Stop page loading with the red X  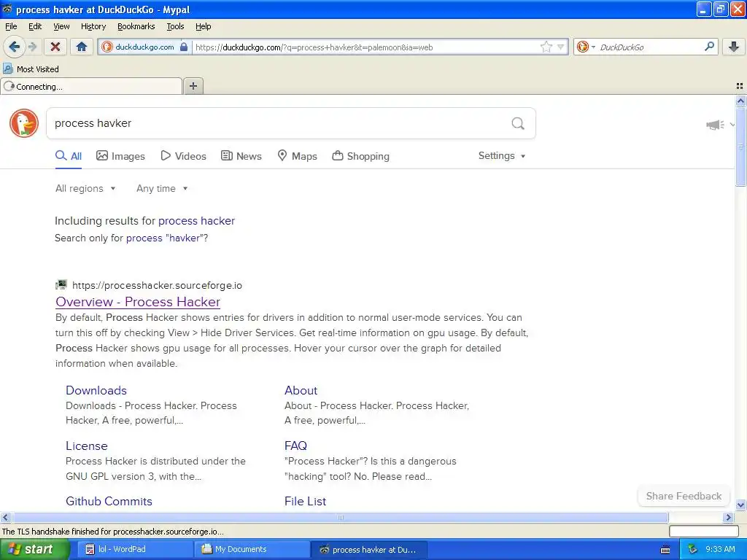click(55, 47)
